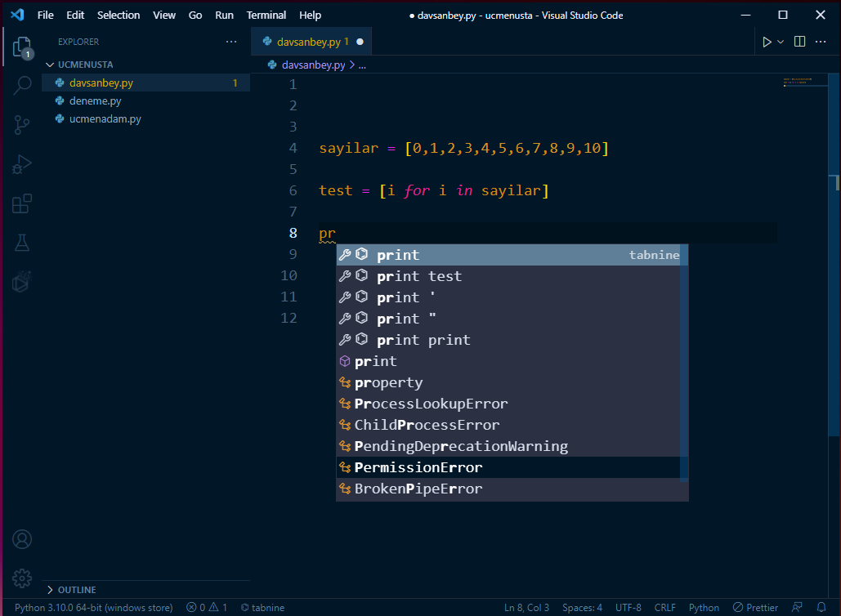Open the Selection menu
This screenshot has height=616, width=841.
[119, 15]
